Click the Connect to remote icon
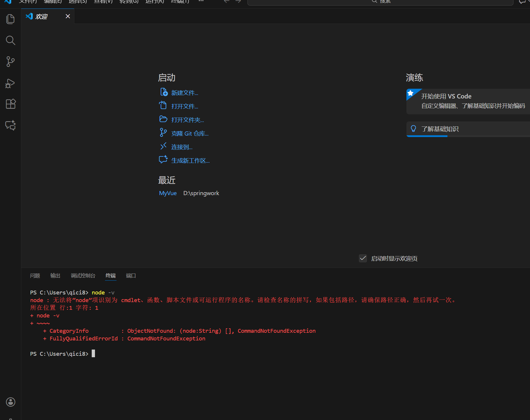Image resolution: width=530 pixels, height=420 pixels. click(x=163, y=146)
